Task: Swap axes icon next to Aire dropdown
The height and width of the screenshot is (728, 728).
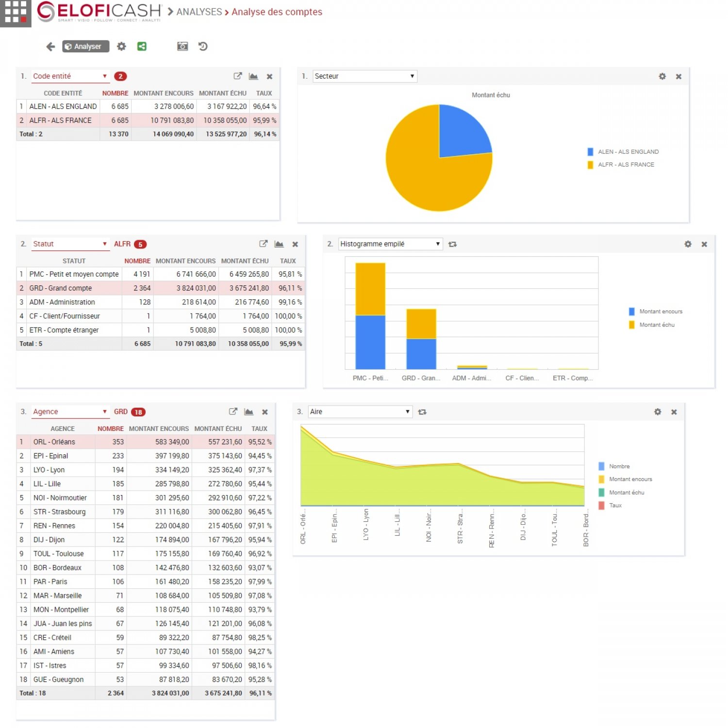Action: (x=422, y=412)
